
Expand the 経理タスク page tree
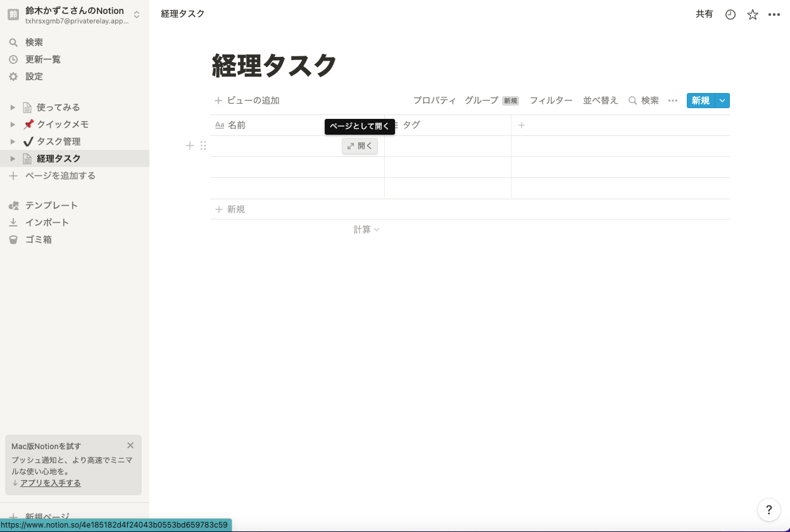click(x=13, y=159)
